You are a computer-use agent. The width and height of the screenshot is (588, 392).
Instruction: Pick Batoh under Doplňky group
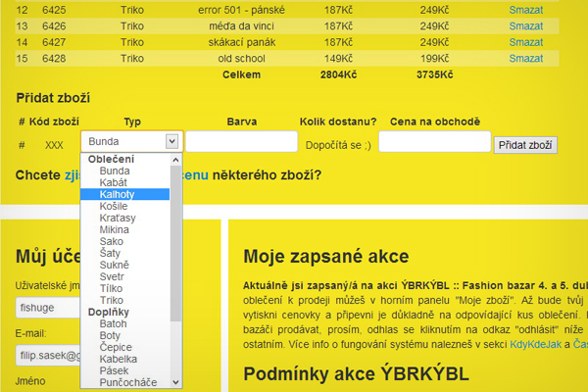tap(113, 323)
